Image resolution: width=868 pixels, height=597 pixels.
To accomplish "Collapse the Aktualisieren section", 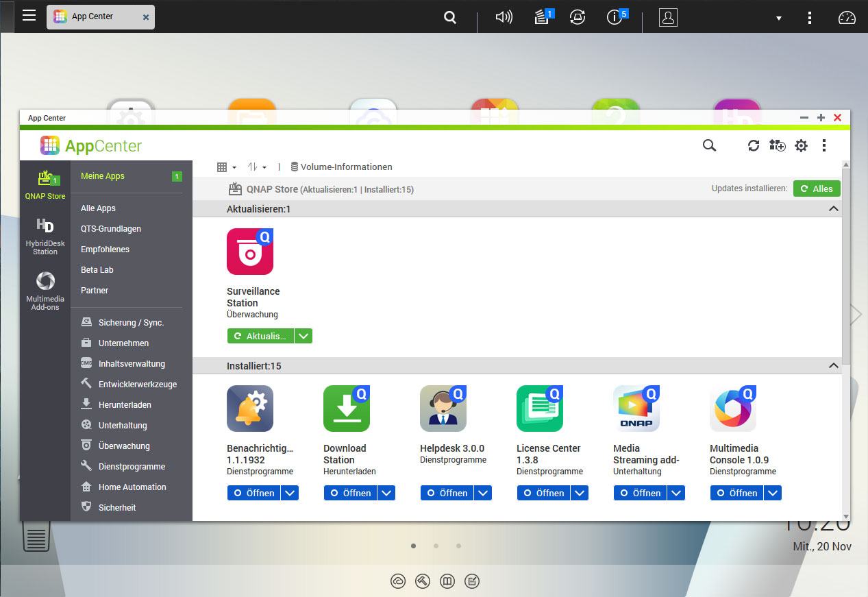I will pyautogui.click(x=833, y=208).
